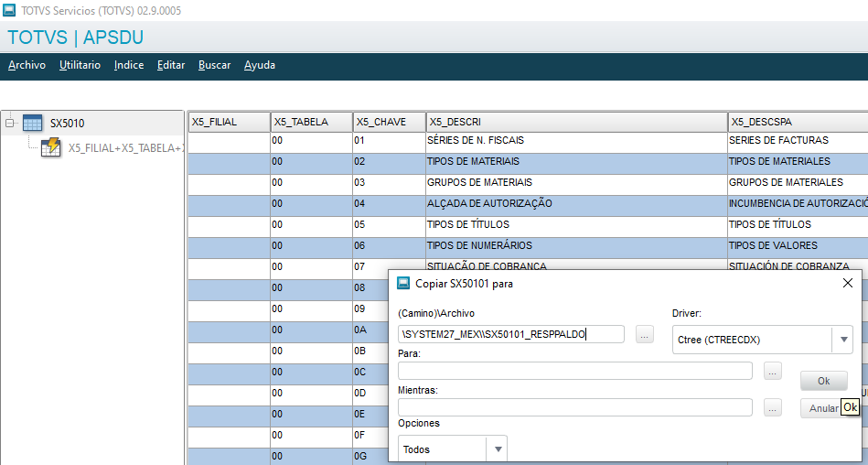Select X5_CHAVE cell 09
Image resolution: width=868 pixels, height=465 pixels.
(371, 311)
